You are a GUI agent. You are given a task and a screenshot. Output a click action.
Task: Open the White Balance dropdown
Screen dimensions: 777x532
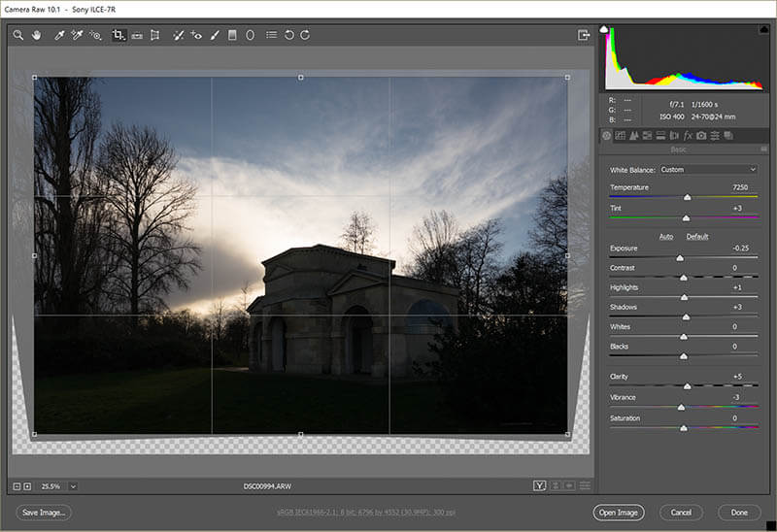[x=708, y=169]
